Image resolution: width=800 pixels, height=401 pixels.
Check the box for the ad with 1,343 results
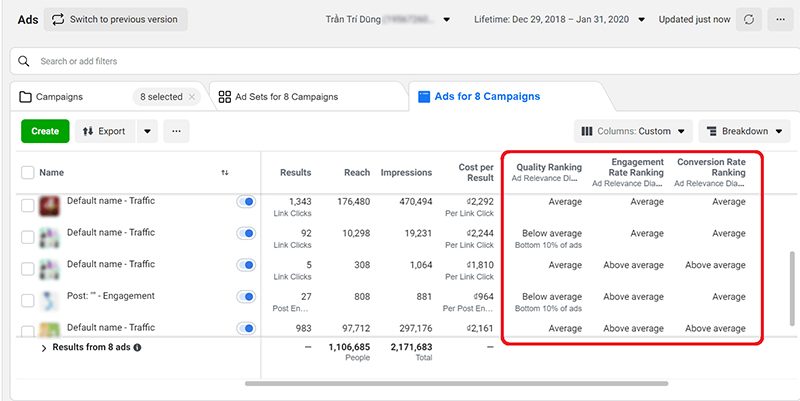(28, 206)
